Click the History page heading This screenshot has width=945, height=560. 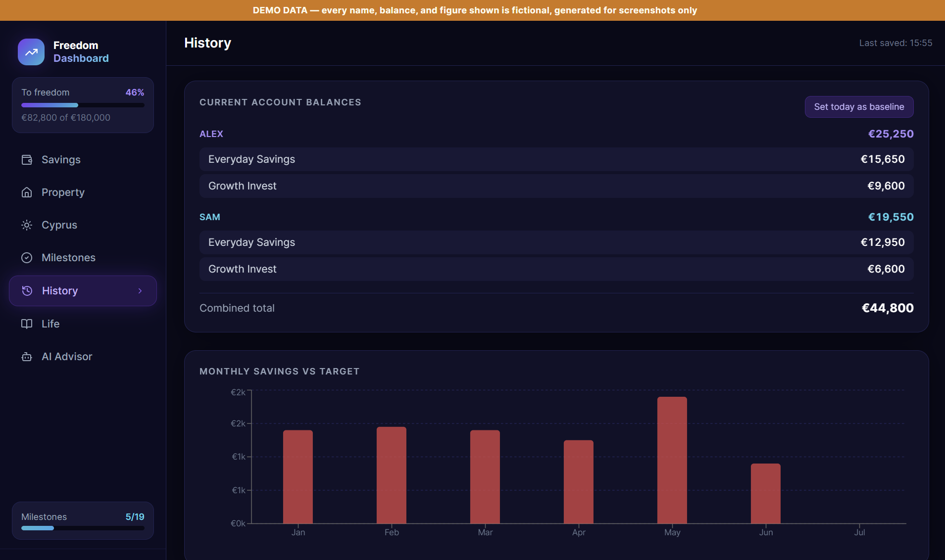(x=207, y=43)
